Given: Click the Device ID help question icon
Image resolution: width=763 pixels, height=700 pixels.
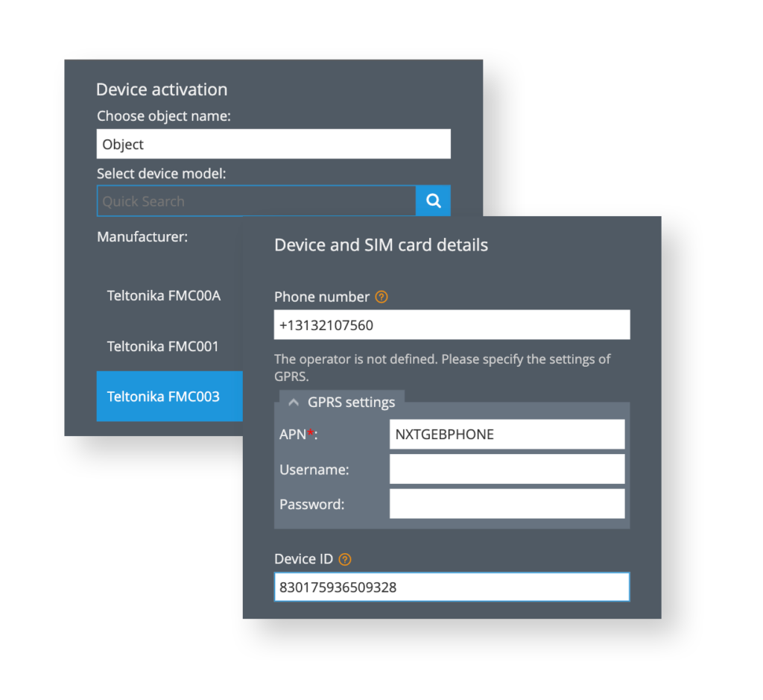Looking at the screenshot, I should pyautogui.click(x=345, y=559).
